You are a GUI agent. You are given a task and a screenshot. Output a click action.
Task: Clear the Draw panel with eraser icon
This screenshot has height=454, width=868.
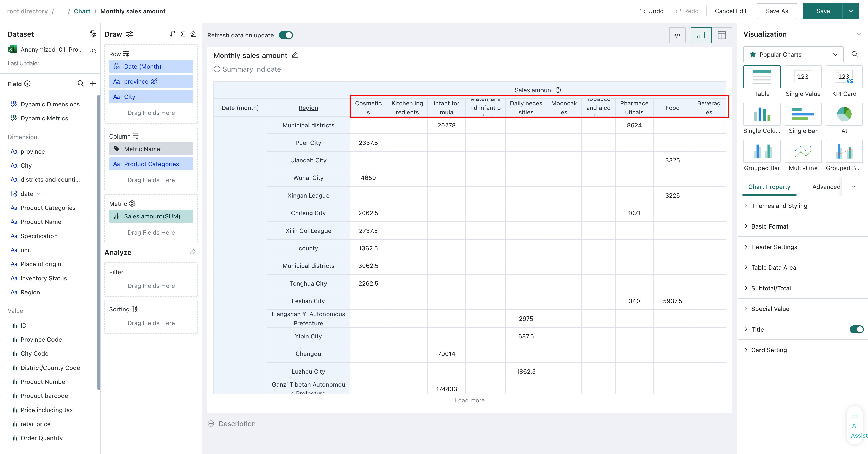coord(193,34)
